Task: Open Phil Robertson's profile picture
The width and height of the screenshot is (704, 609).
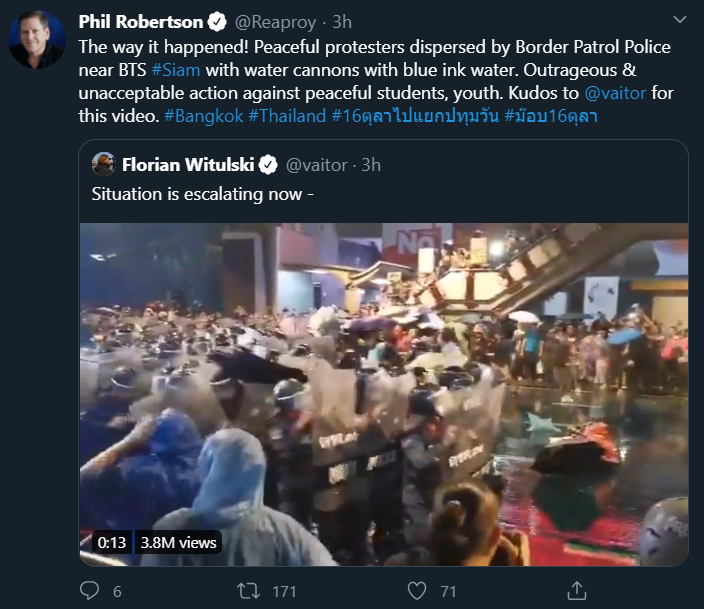Action: click(x=37, y=40)
